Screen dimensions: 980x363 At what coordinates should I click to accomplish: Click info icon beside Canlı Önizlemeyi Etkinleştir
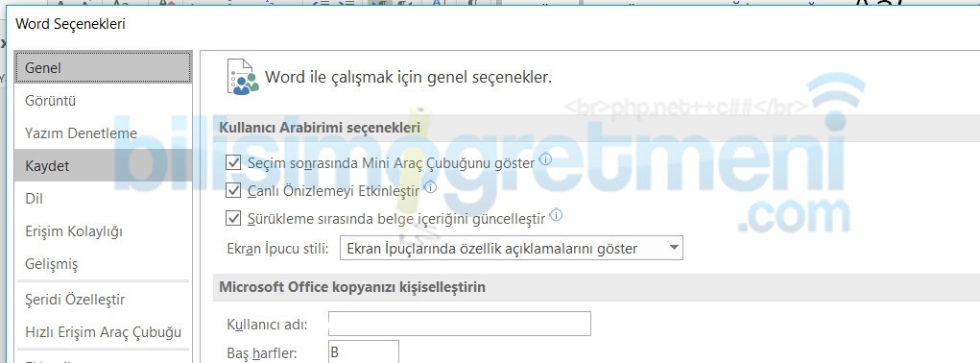point(430,187)
